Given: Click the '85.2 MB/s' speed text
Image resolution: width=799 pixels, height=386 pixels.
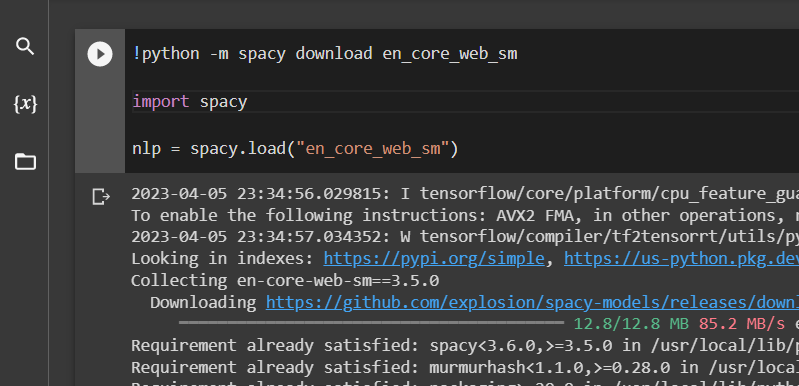Looking at the screenshot, I should tap(742, 324).
